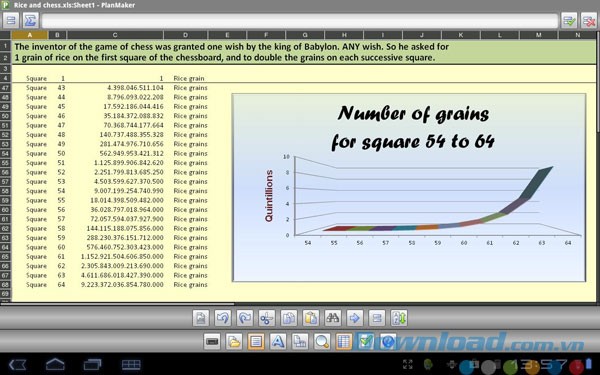Screen dimensions: 600x375
Task: Open the Android recent apps button
Action: tap(93, 365)
